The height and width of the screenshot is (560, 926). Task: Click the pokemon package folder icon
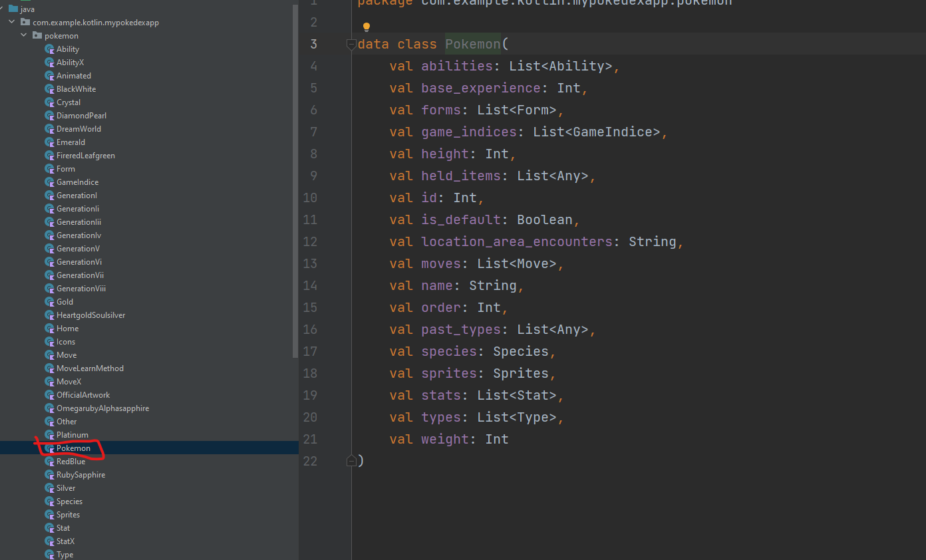(x=37, y=36)
